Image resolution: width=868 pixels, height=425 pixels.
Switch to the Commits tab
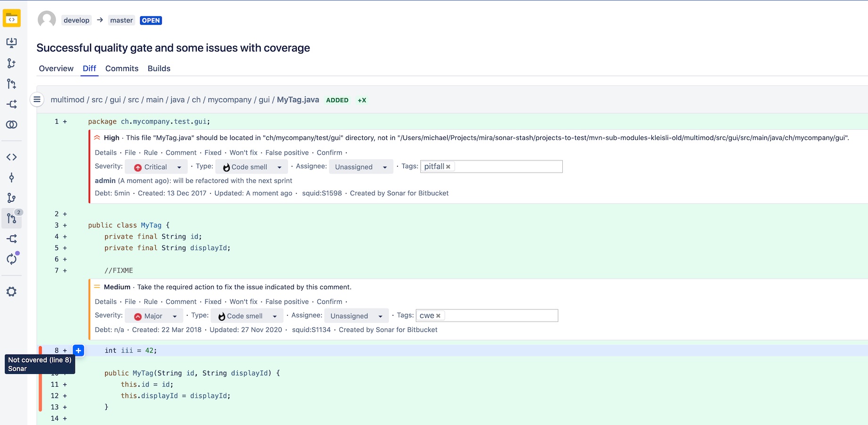tap(122, 68)
